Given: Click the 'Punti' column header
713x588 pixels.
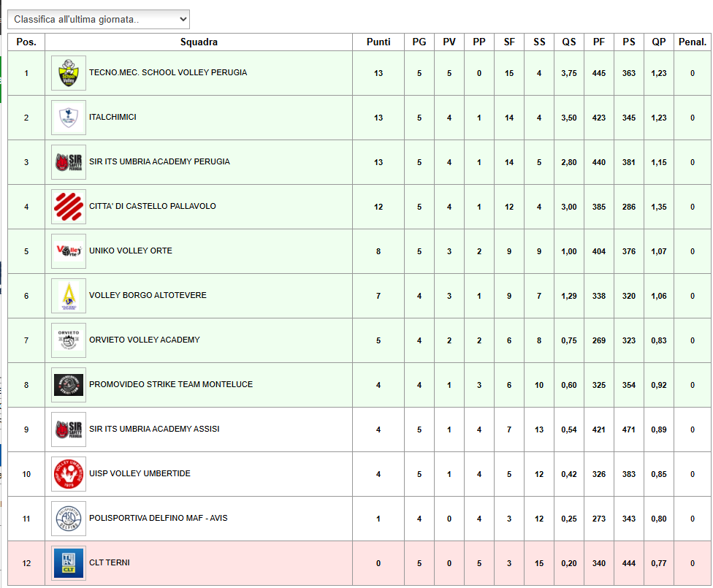Looking at the screenshot, I should point(378,42).
